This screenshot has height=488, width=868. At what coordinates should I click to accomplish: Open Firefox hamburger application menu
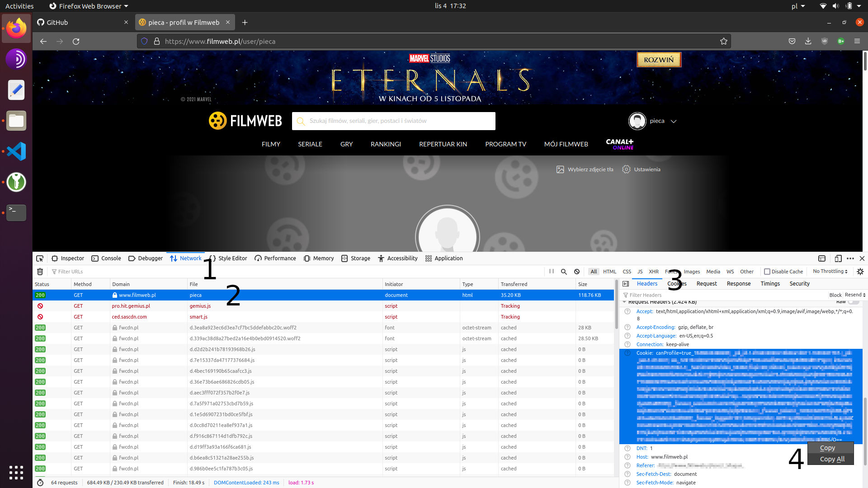(857, 41)
